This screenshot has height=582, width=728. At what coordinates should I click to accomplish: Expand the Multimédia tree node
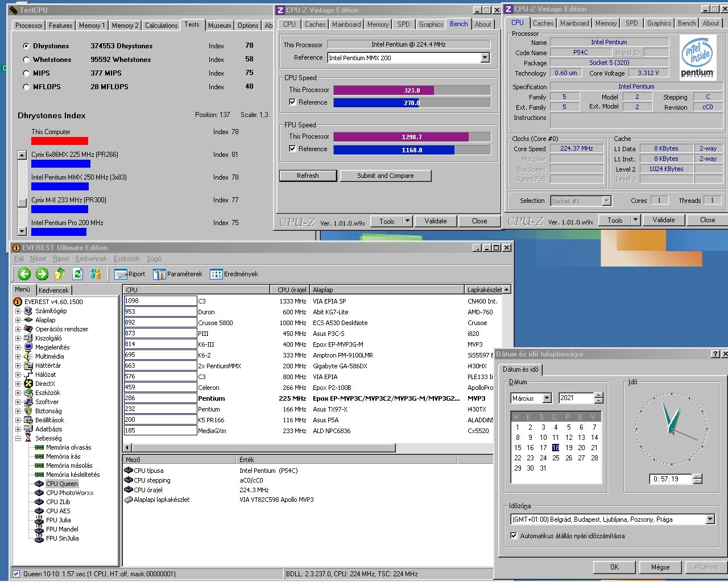18,356
